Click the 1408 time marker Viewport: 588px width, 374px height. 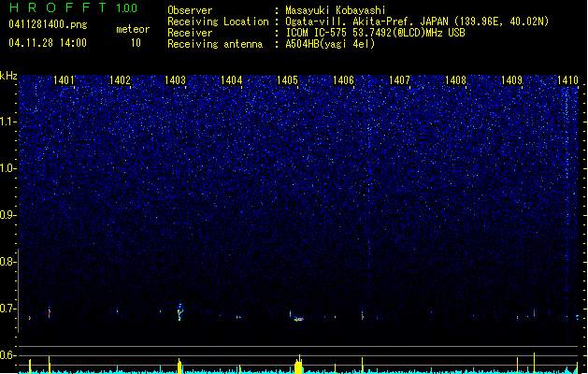tap(455, 80)
